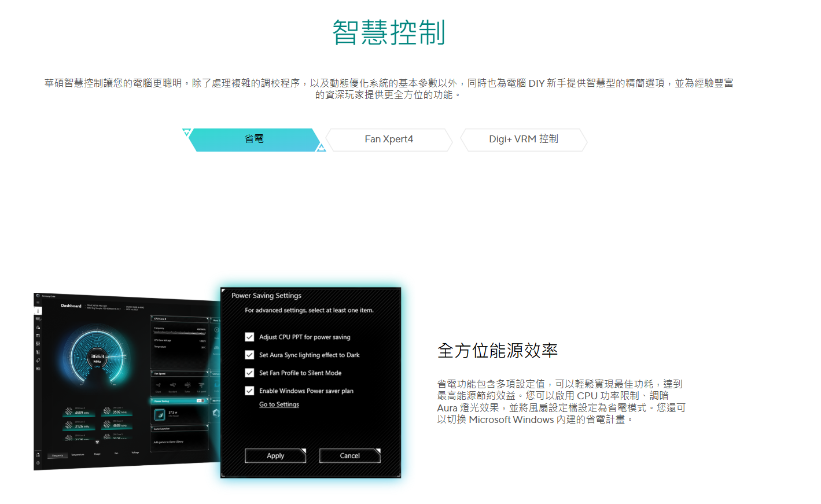Click the Power Saving Settings dialog title
This screenshot has width=821, height=504.
coord(266,296)
